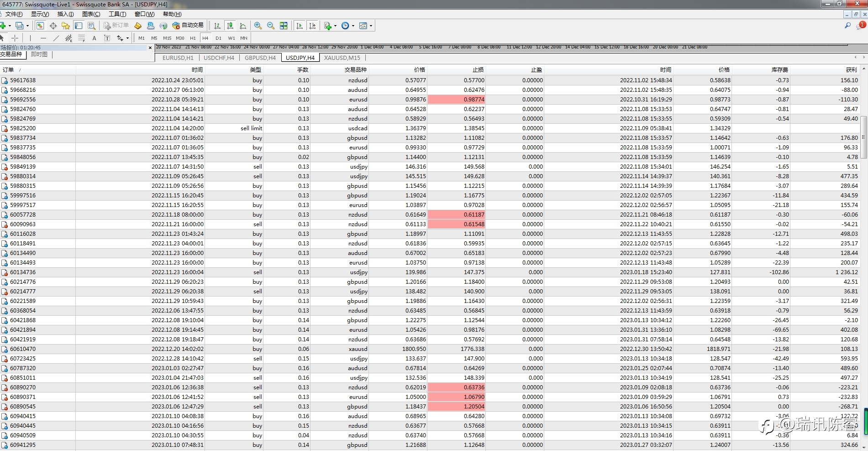Switch to the XAUUSD,M15 chart tab
The height and width of the screenshot is (451, 868).
point(342,58)
